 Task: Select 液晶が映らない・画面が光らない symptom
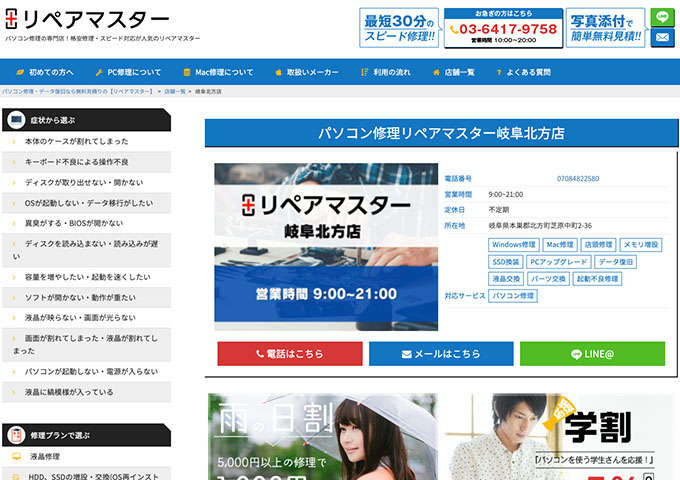pos(86,318)
